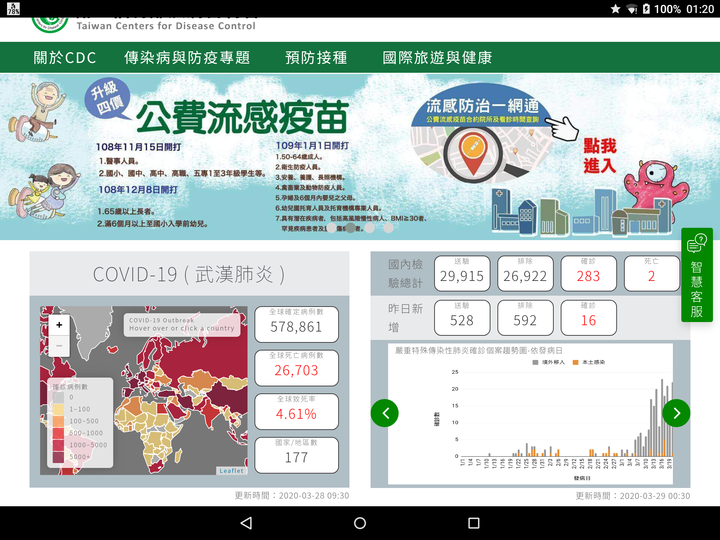Tap the Android home circle icon

point(360,523)
